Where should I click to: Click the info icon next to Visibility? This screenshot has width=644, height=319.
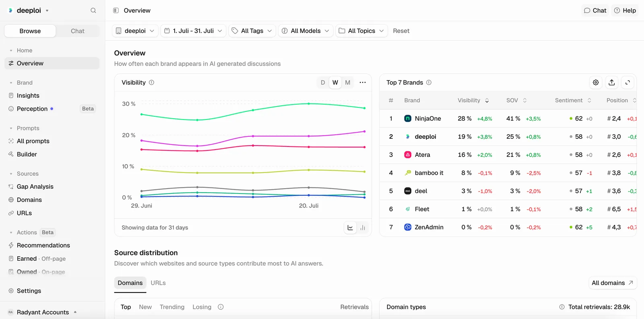[152, 82]
